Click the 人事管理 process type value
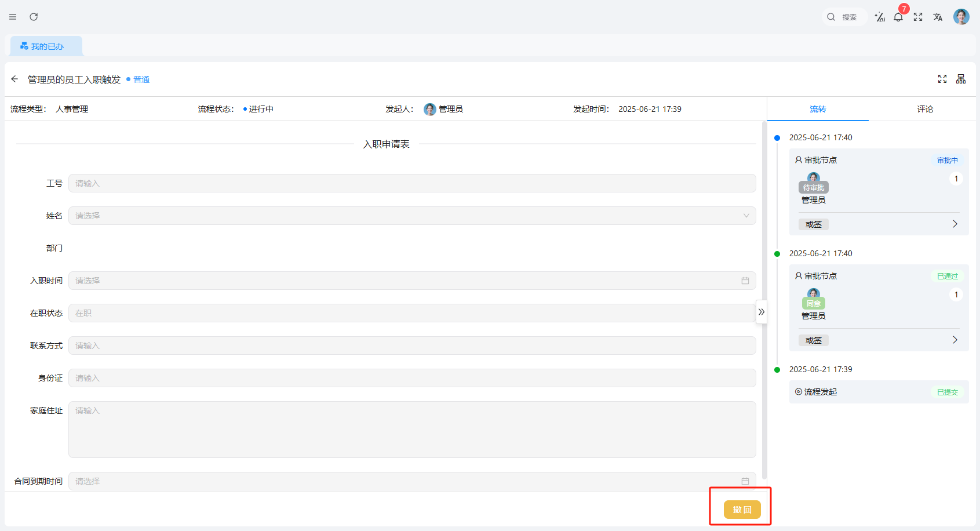The height and width of the screenshot is (531, 980). coord(72,109)
